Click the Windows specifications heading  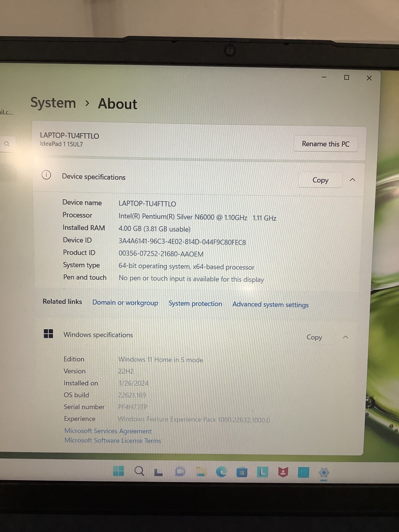pos(98,335)
